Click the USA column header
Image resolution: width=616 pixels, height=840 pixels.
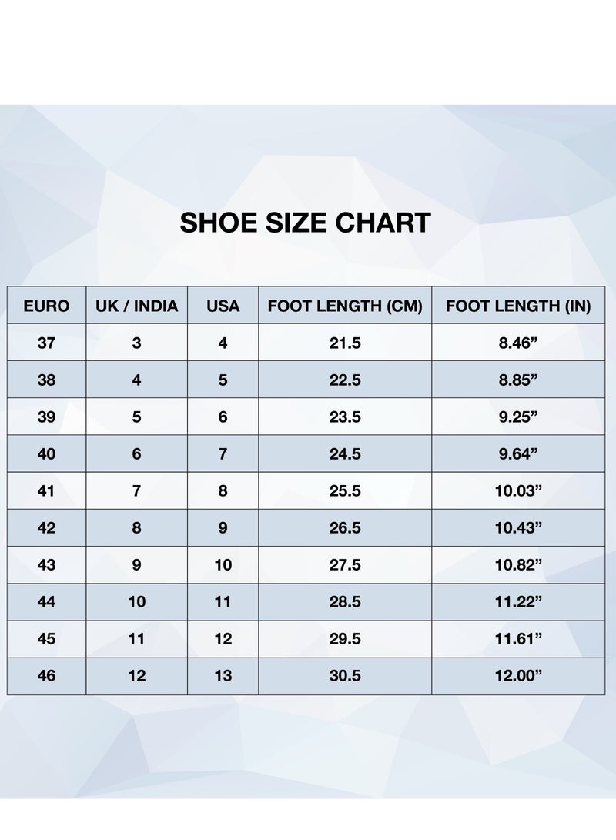(x=223, y=306)
